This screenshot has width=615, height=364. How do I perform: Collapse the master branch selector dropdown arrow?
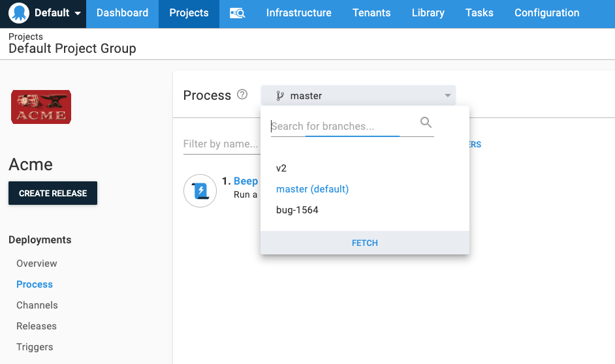[x=448, y=96]
